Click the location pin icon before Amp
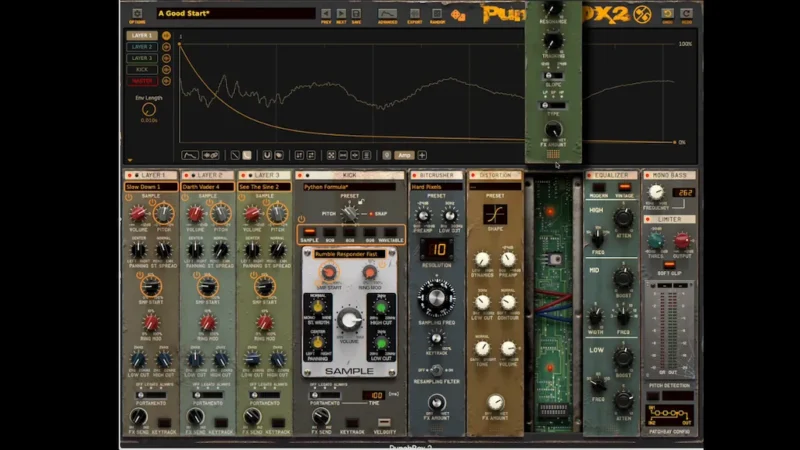The image size is (800, 450). point(387,155)
